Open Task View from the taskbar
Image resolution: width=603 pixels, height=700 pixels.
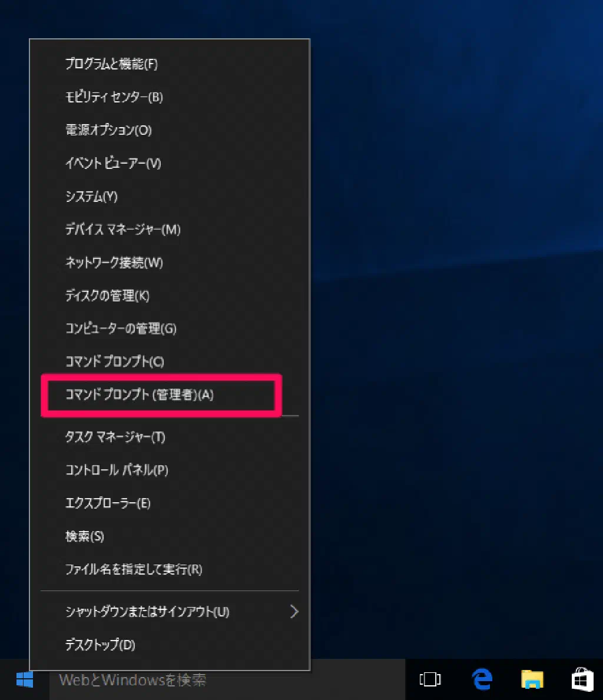click(430, 680)
